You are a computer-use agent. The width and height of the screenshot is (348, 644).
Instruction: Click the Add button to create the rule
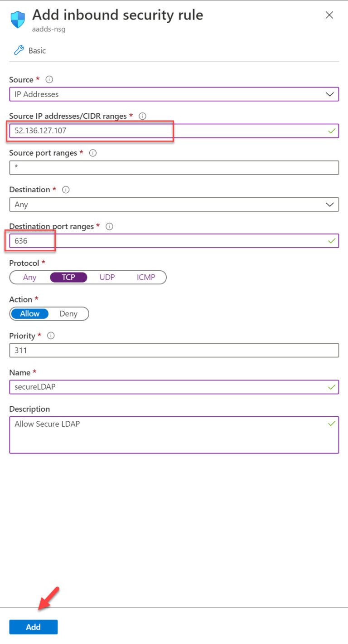[x=33, y=627]
